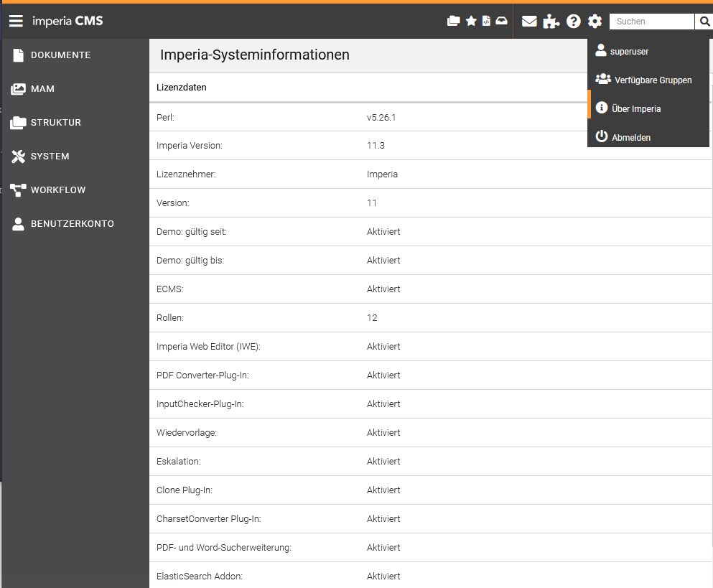Open messages via the envelope icon
This screenshot has width=713, height=588.
pyautogui.click(x=529, y=21)
